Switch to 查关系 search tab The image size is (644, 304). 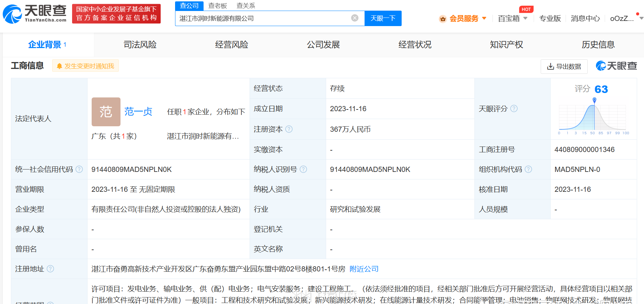(246, 6)
